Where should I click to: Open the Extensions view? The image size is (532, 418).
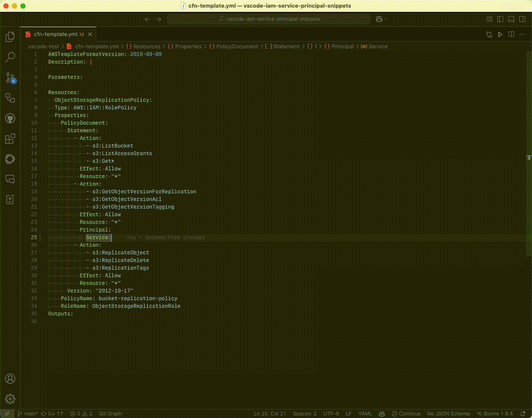click(x=10, y=139)
